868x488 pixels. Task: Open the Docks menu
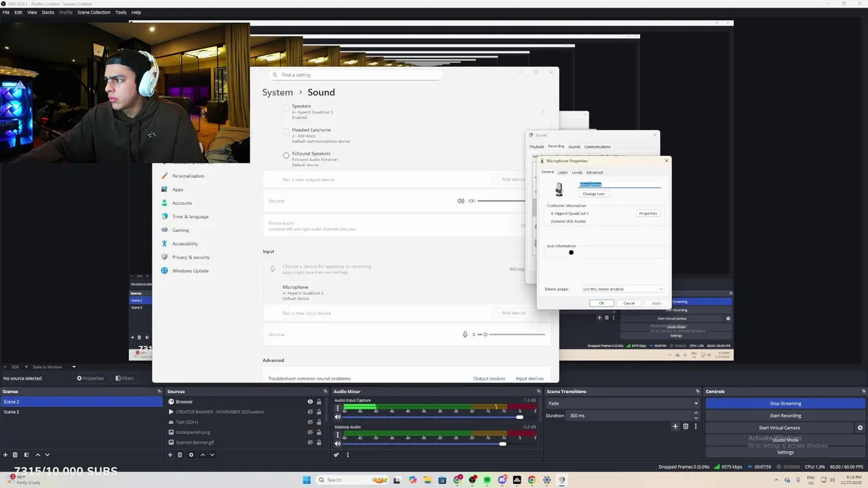(48, 12)
